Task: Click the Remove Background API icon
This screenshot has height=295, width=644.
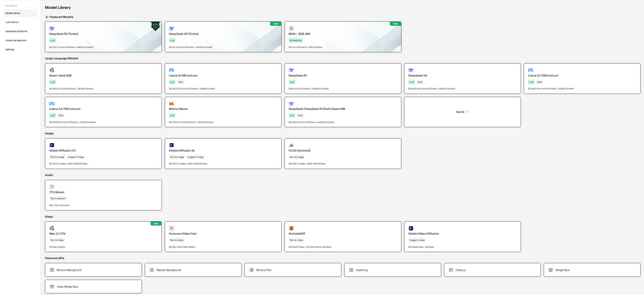Action: point(52,270)
